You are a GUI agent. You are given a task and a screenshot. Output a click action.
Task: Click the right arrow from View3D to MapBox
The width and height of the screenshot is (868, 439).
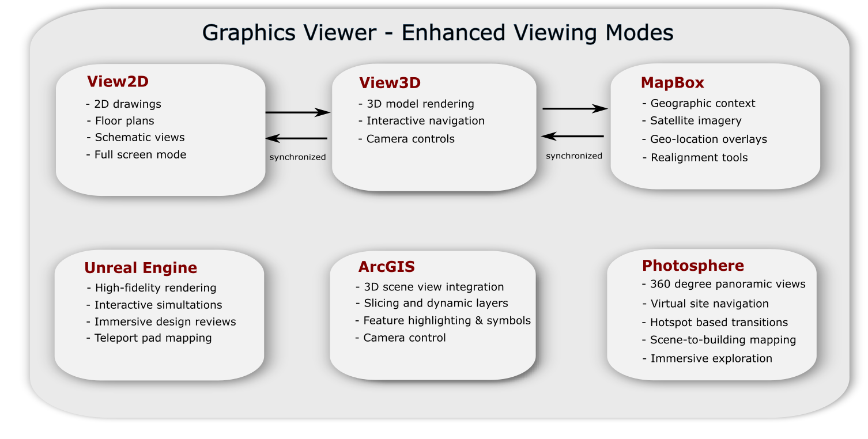[x=575, y=108]
